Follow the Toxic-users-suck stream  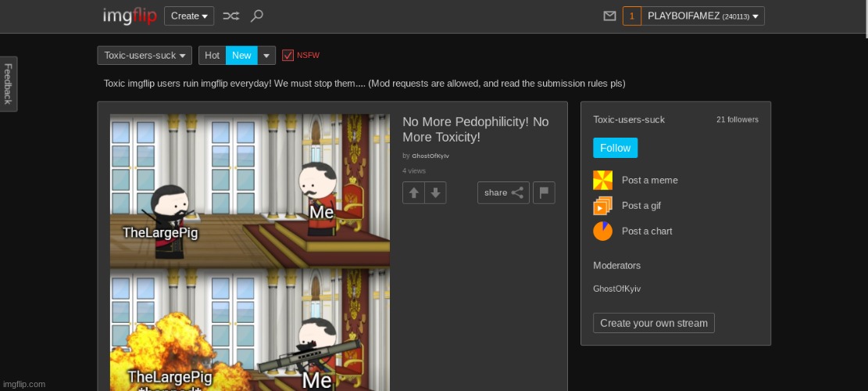point(615,148)
